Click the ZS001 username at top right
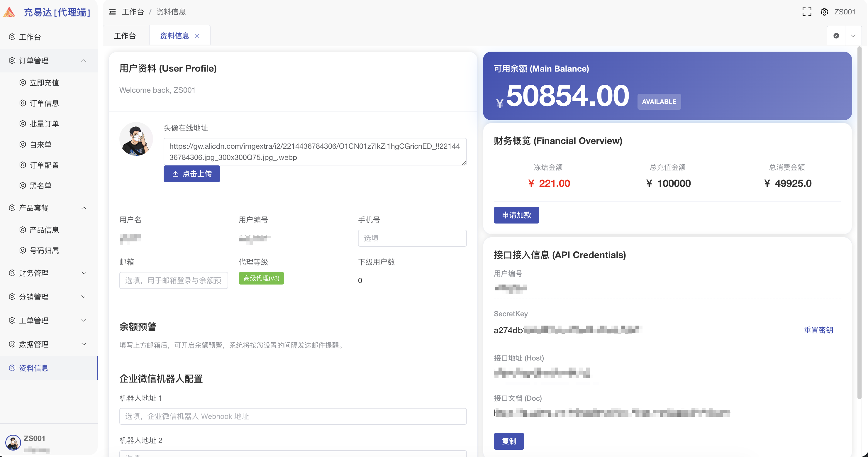868x457 pixels. 845,12
